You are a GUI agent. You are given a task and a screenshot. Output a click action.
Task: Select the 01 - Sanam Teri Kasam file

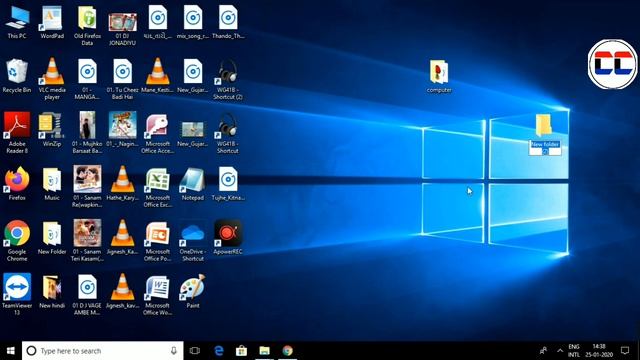[x=87, y=241]
